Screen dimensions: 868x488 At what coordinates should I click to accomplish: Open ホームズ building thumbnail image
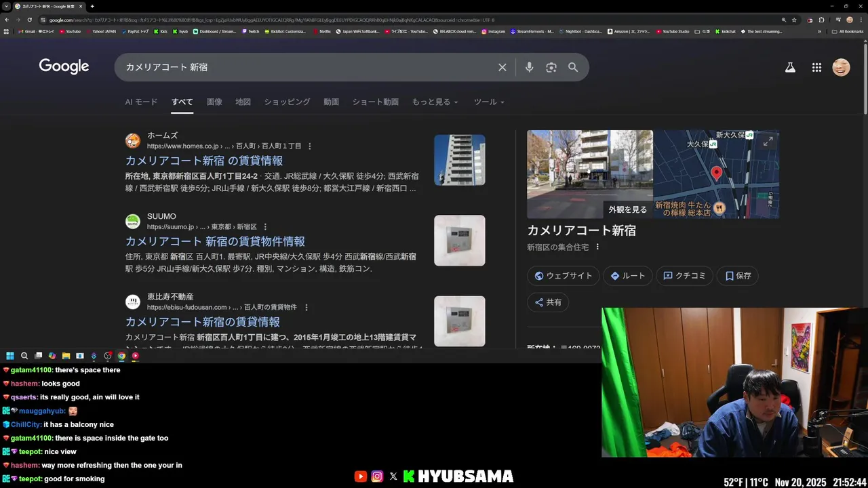coord(460,160)
